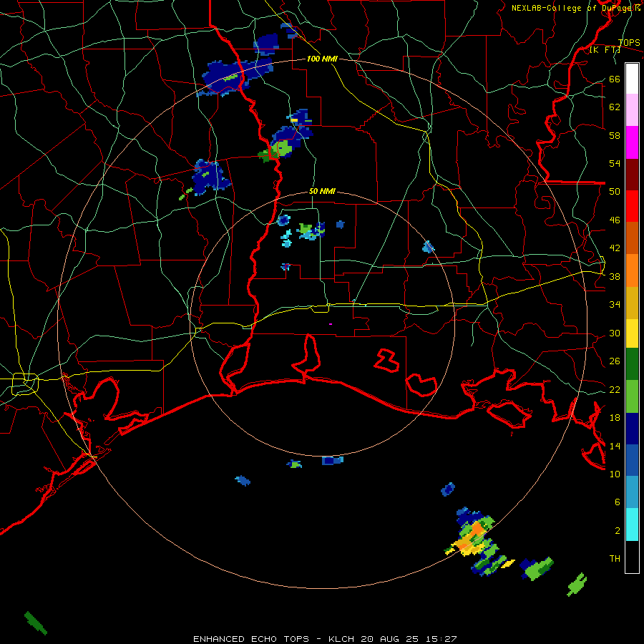
Task: Click the (K FT) units label
Action: (x=605, y=50)
